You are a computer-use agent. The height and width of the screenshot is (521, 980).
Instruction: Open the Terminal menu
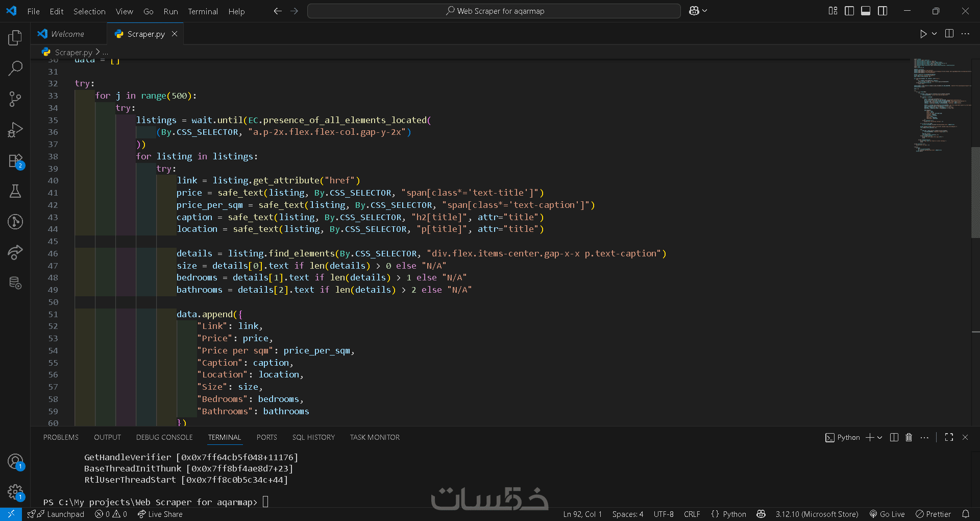203,11
